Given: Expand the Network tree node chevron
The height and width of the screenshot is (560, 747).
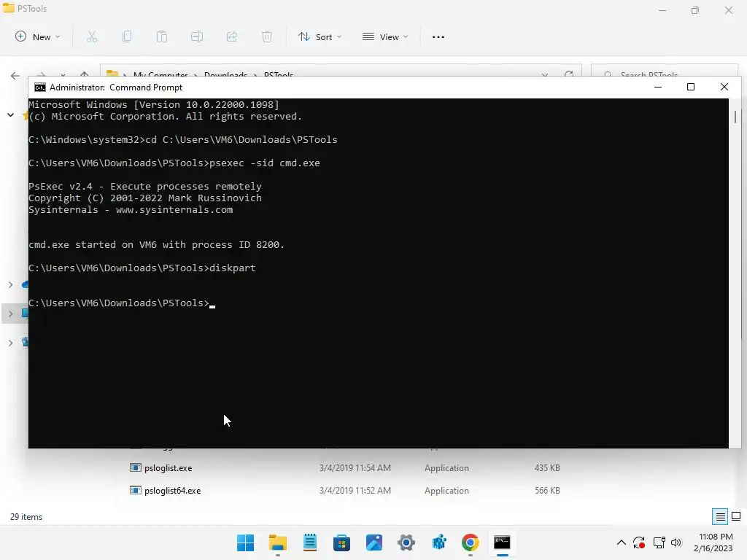Looking at the screenshot, I should click(x=10, y=343).
